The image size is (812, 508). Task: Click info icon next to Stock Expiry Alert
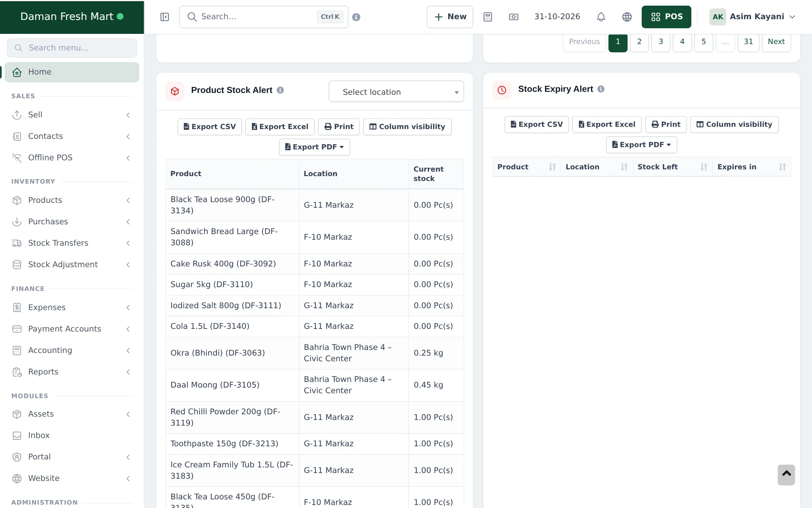pos(601,89)
